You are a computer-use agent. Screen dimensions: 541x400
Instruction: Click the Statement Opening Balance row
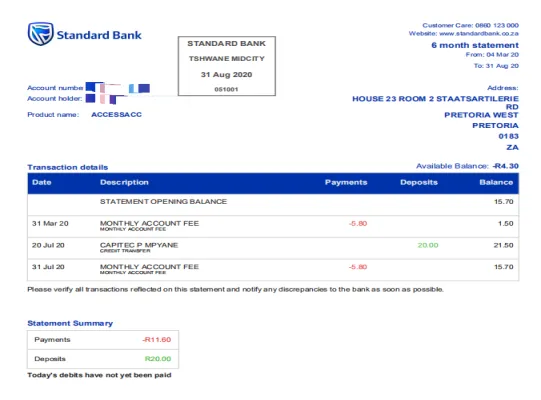coord(273,205)
